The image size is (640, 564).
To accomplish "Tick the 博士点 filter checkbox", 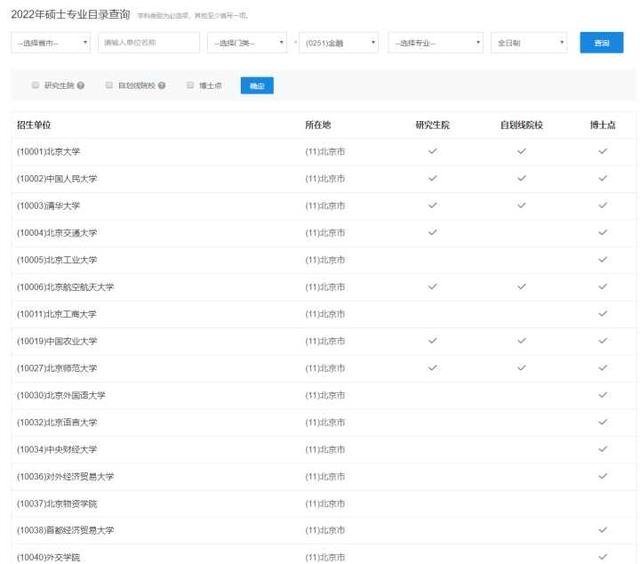I will pyautogui.click(x=190, y=85).
